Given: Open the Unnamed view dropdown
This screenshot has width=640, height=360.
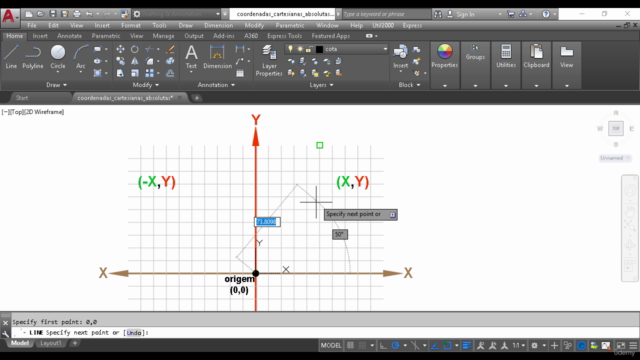Looking at the screenshot, I should pyautogui.click(x=616, y=158).
